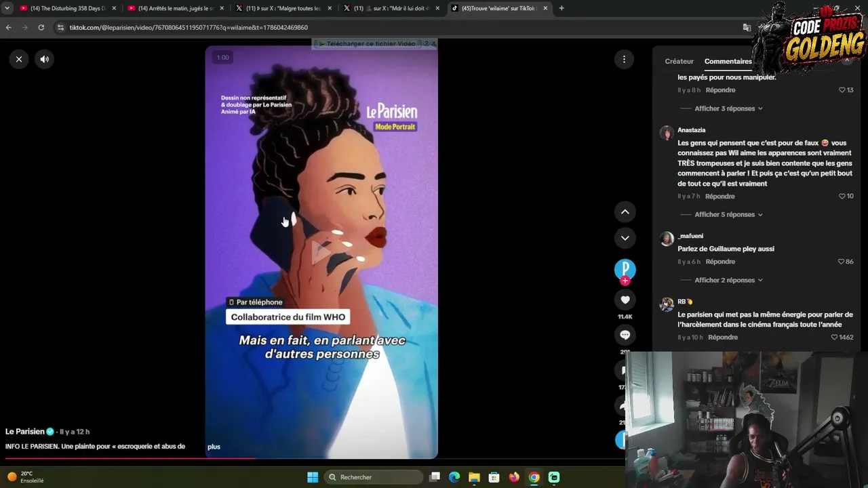The width and height of the screenshot is (868, 488).
Task: Click the translate page icon
Action: 747,28
